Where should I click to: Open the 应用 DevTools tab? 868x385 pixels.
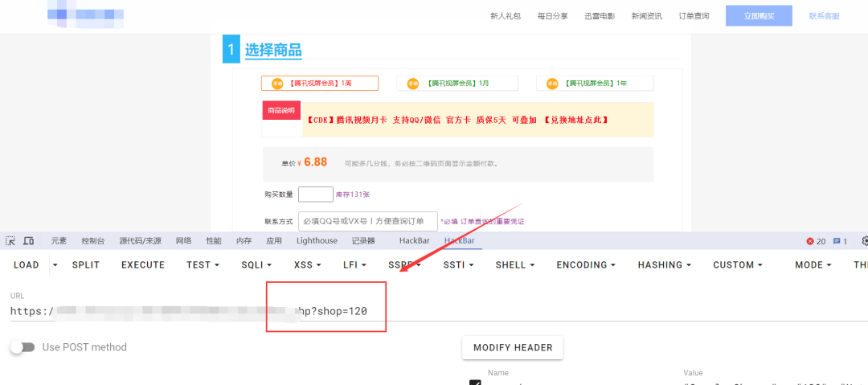click(x=273, y=241)
